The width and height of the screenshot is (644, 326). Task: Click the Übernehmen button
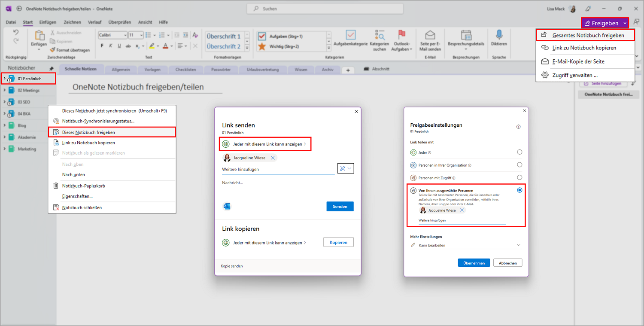pyautogui.click(x=474, y=263)
